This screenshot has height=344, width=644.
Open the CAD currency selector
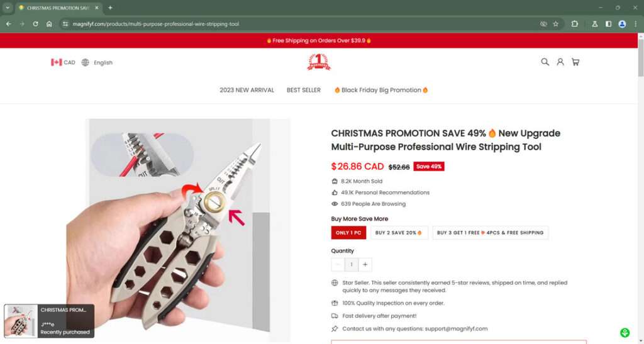coord(63,62)
